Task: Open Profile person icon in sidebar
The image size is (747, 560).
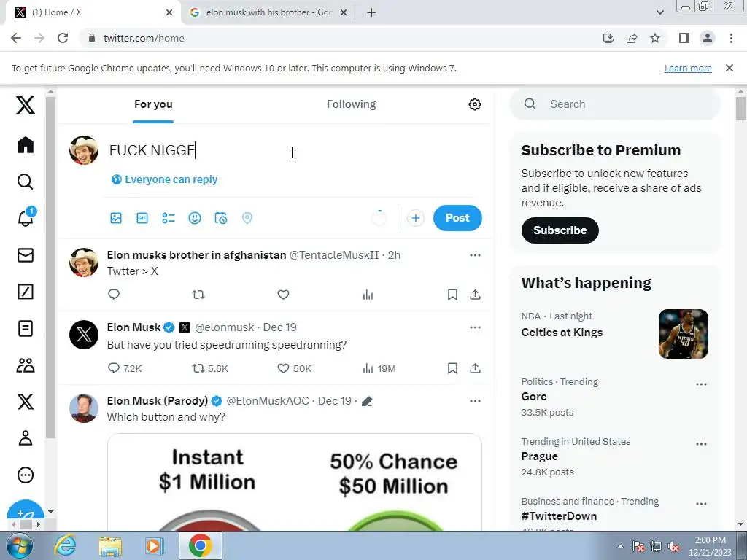Action: (26, 438)
